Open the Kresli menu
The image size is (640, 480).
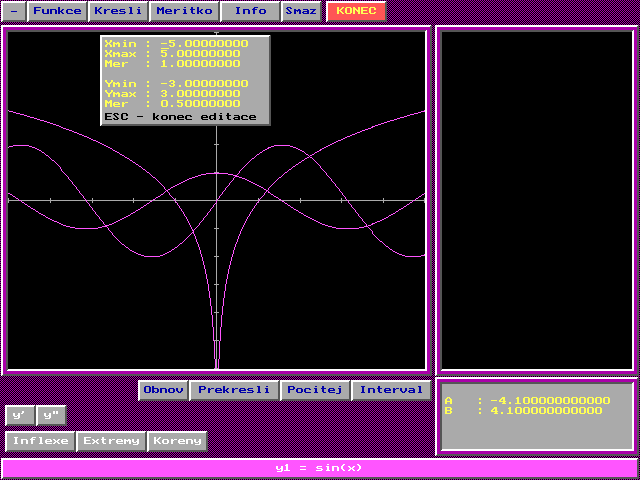(118, 11)
